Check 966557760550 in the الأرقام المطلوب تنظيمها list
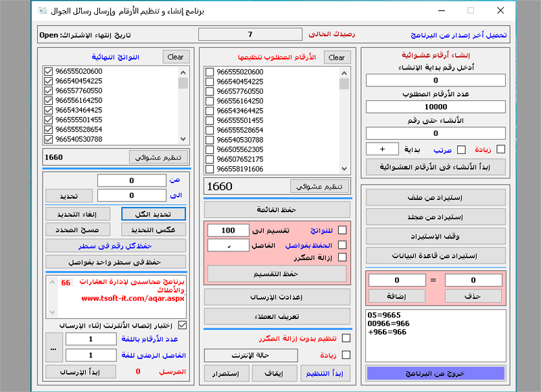The image size is (541, 392). 210,91
